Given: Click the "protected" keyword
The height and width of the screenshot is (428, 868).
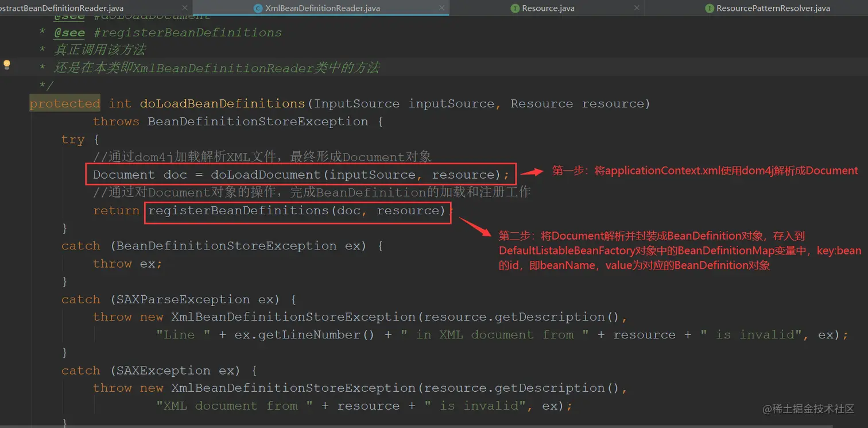Looking at the screenshot, I should (65, 103).
